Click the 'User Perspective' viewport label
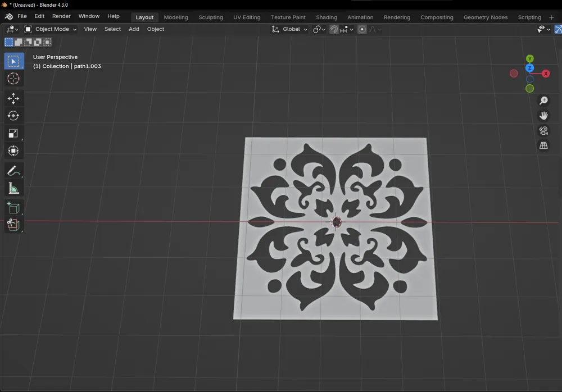The height and width of the screenshot is (392, 562). tap(55, 57)
